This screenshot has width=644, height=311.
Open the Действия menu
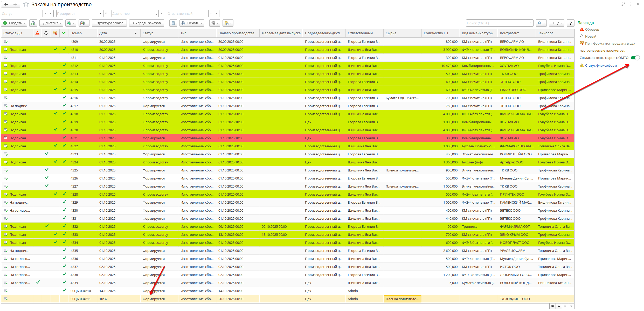click(51, 23)
